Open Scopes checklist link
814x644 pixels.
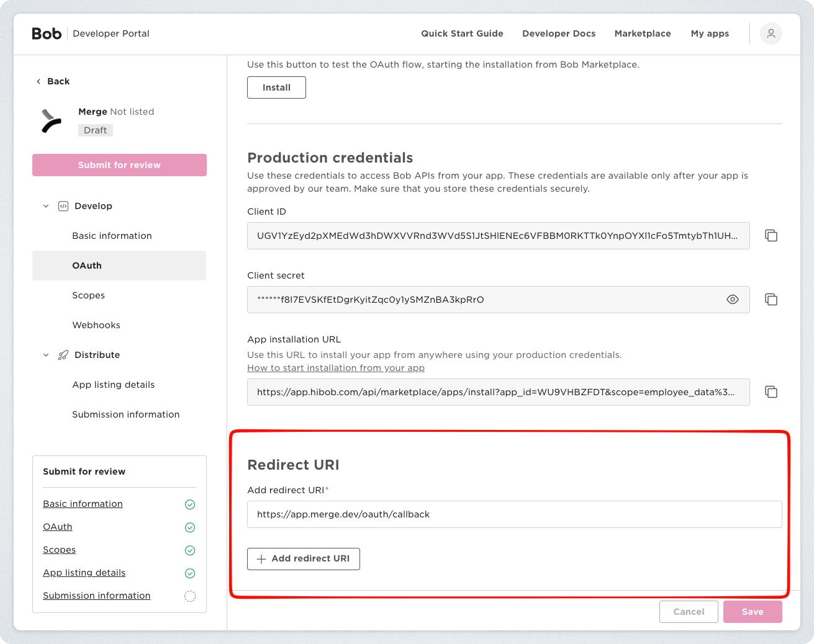click(x=59, y=550)
